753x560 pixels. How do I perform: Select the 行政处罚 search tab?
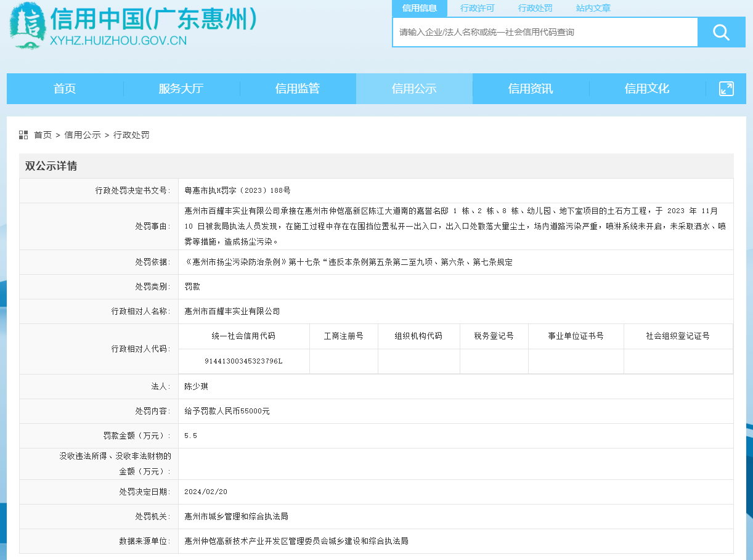tap(535, 8)
